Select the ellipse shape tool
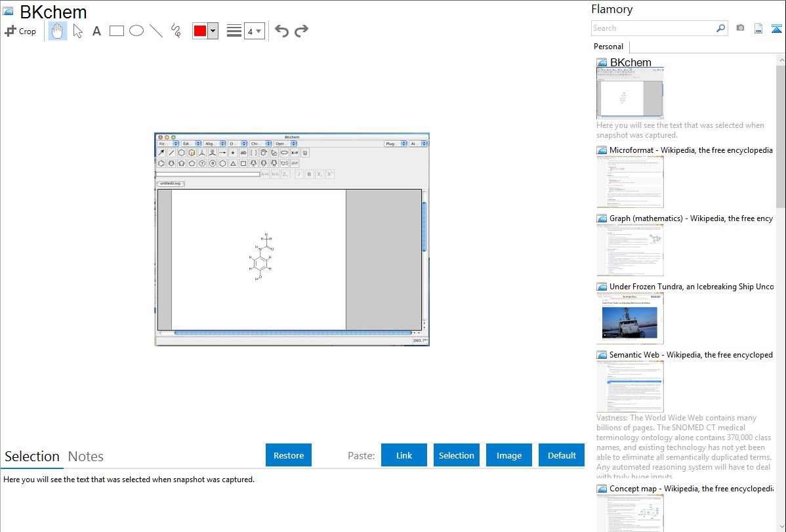This screenshot has height=532, width=786. [x=136, y=31]
